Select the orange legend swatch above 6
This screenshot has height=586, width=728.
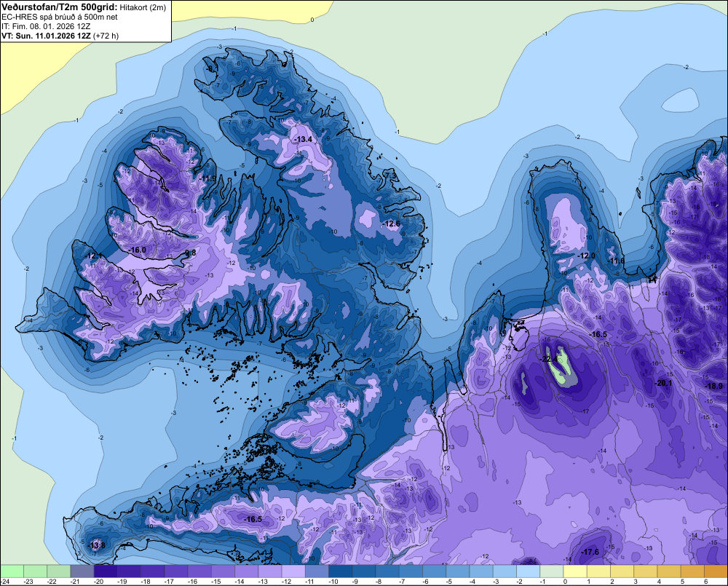coord(716,571)
